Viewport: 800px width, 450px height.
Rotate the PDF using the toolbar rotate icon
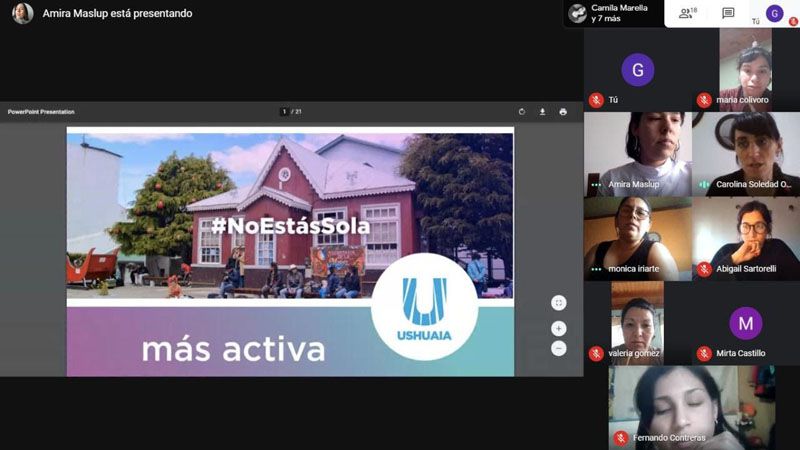tap(522, 112)
